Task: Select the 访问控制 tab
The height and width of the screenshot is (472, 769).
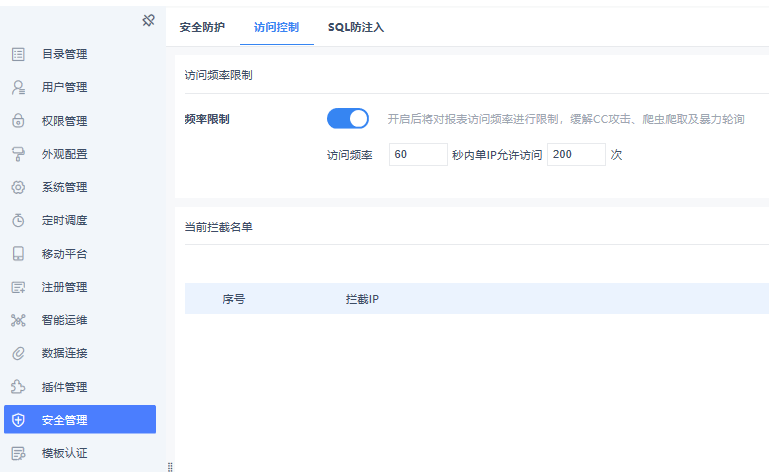Action: click(277, 27)
